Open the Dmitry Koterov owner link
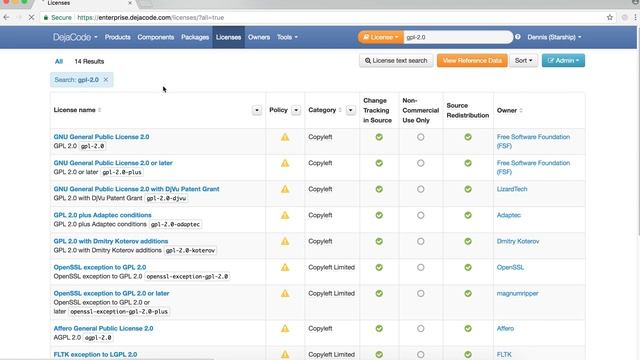This screenshot has height=360, width=640. pyautogui.click(x=518, y=241)
